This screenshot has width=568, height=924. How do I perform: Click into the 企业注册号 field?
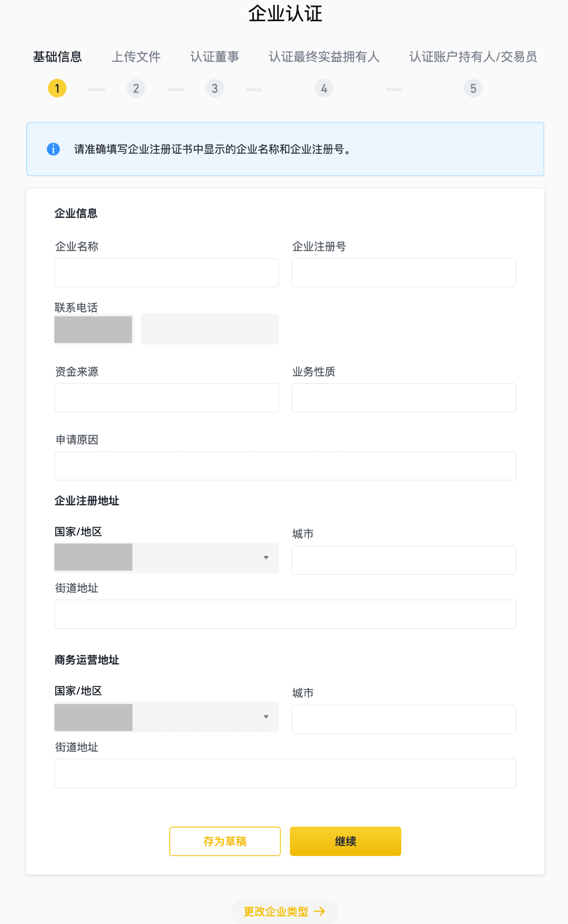[404, 273]
